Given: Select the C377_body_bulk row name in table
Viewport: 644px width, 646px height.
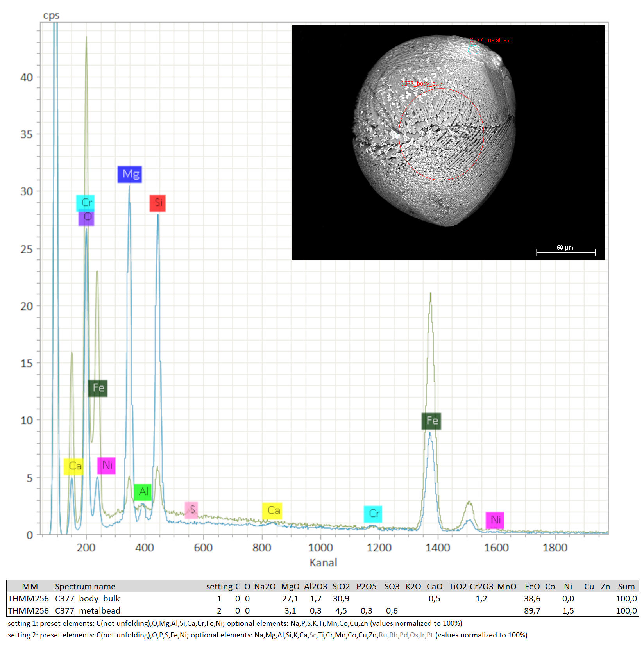Looking at the screenshot, I should (x=87, y=599).
